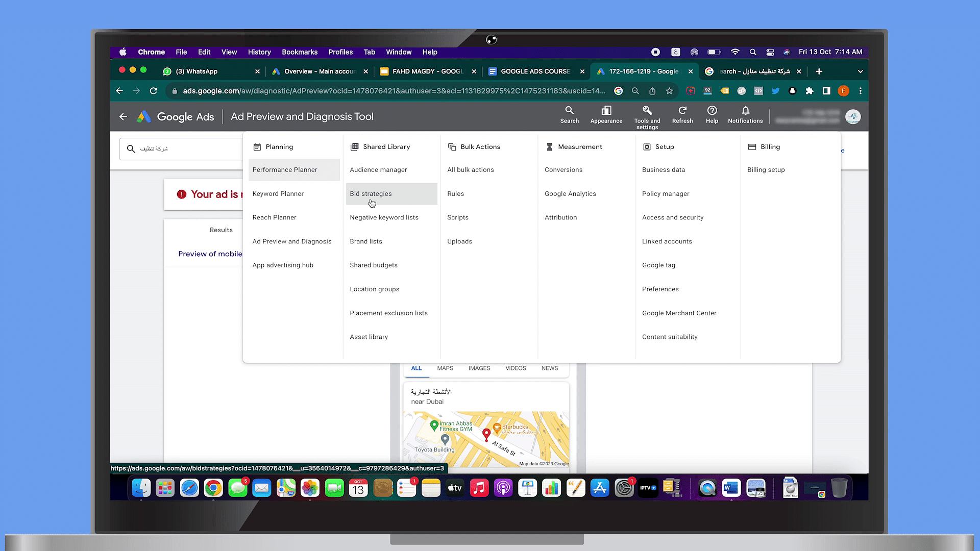The image size is (980, 551).
Task: Click the Dubai map thumbnail in preview
Action: click(486, 439)
